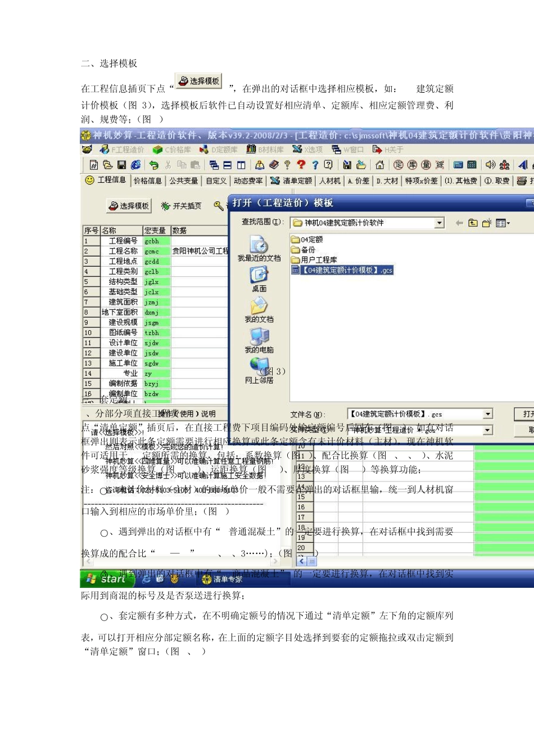Click the Open folder toolbar icon
Screen dimensions: 534x756
(108, 165)
